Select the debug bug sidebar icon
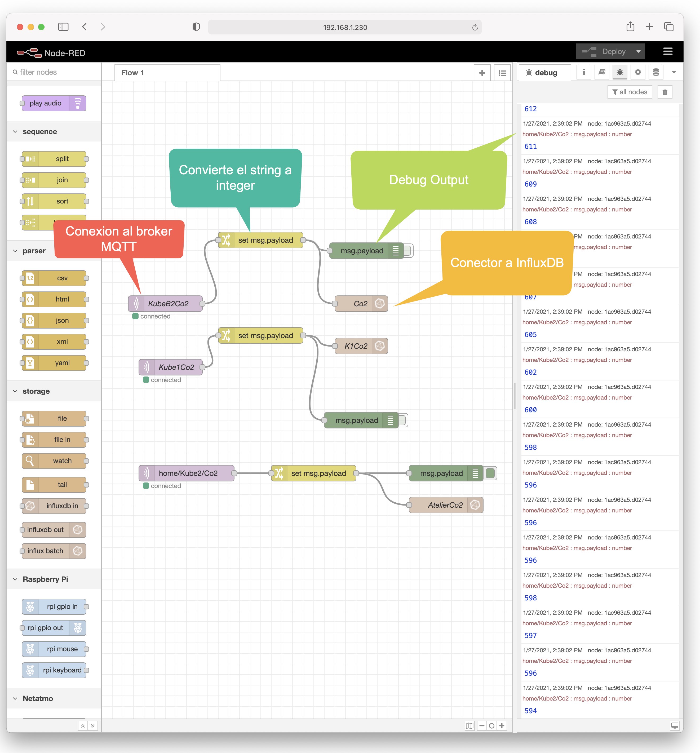Image resolution: width=700 pixels, height=753 pixels. (x=620, y=72)
